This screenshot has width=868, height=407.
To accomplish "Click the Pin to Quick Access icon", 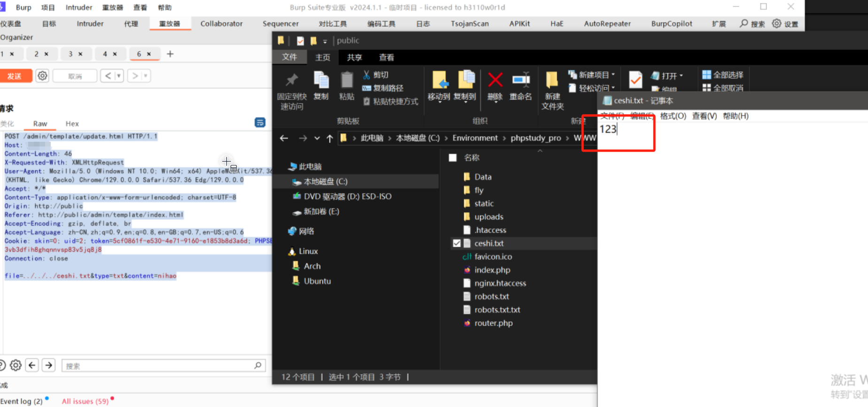I will coord(292,90).
